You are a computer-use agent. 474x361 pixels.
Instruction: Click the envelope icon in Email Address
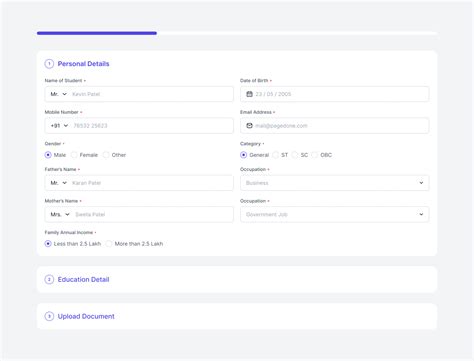[249, 126]
